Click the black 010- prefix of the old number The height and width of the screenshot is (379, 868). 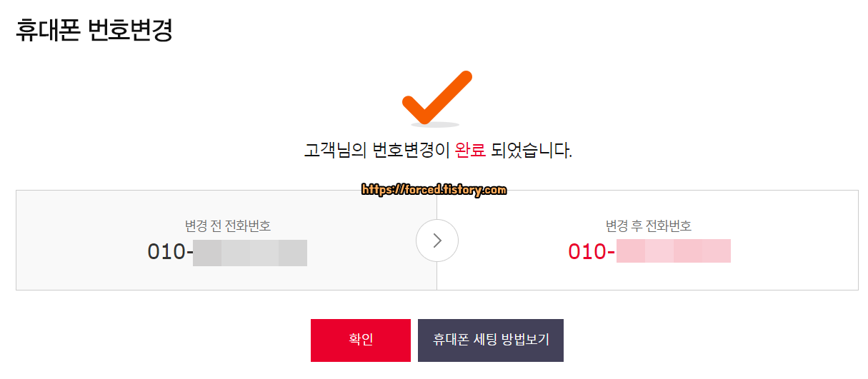pyautogui.click(x=170, y=252)
